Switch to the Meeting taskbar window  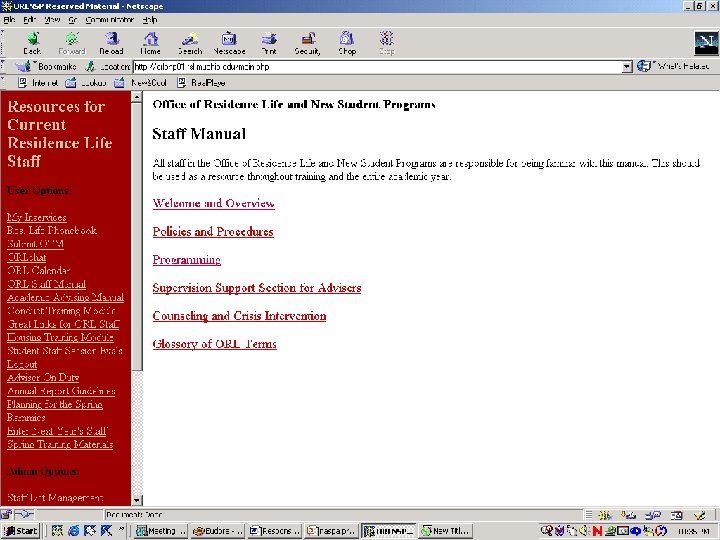161,531
